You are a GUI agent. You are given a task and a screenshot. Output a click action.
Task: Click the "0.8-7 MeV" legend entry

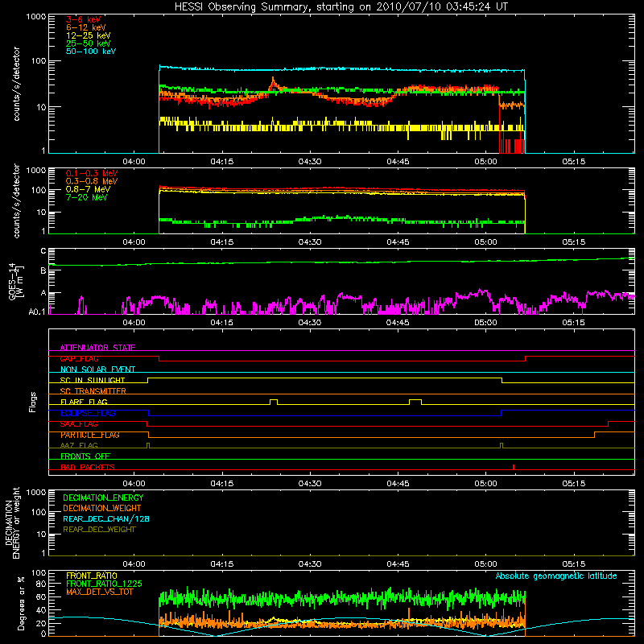88,189
